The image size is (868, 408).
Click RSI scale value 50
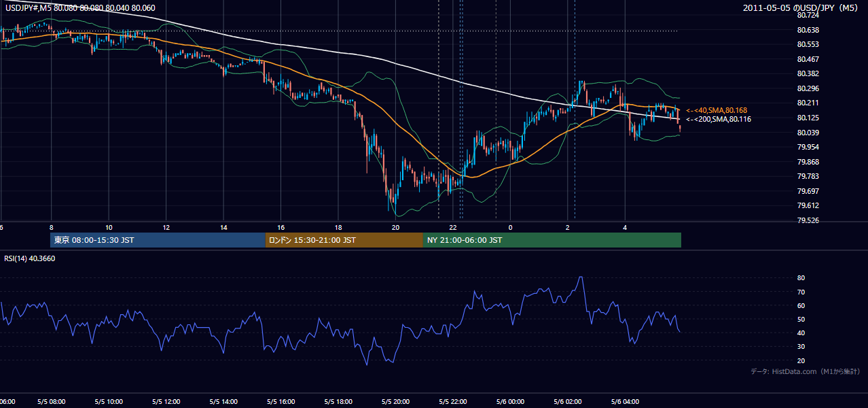coord(801,319)
